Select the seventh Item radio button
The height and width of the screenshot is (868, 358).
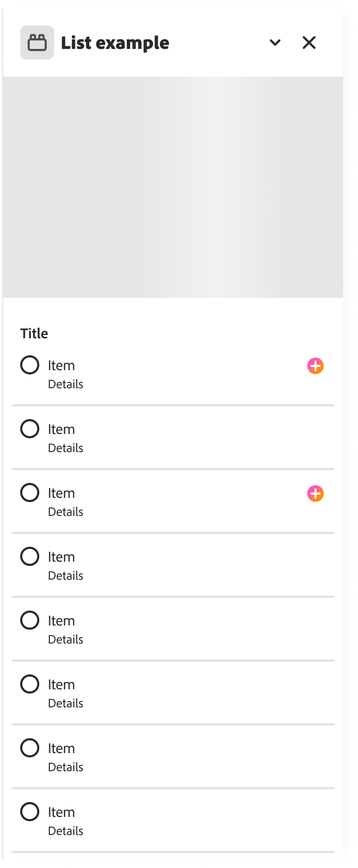coord(30,748)
